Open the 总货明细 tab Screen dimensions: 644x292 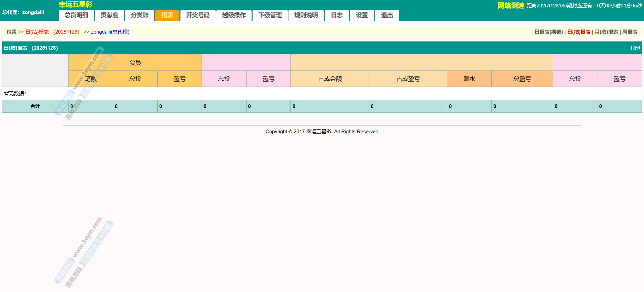click(x=76, y=15)
